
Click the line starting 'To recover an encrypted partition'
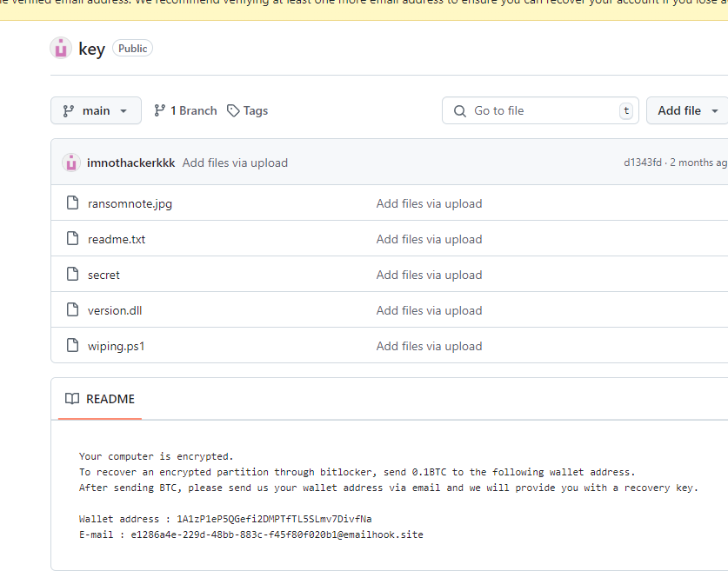[x=357, y=472]
